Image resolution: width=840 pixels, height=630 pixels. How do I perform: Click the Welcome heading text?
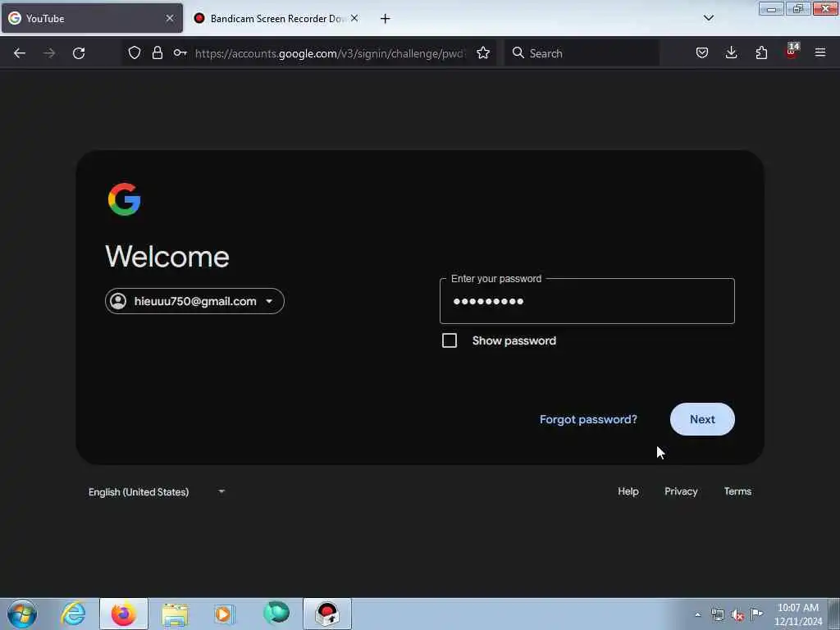[x=167, y=257]
